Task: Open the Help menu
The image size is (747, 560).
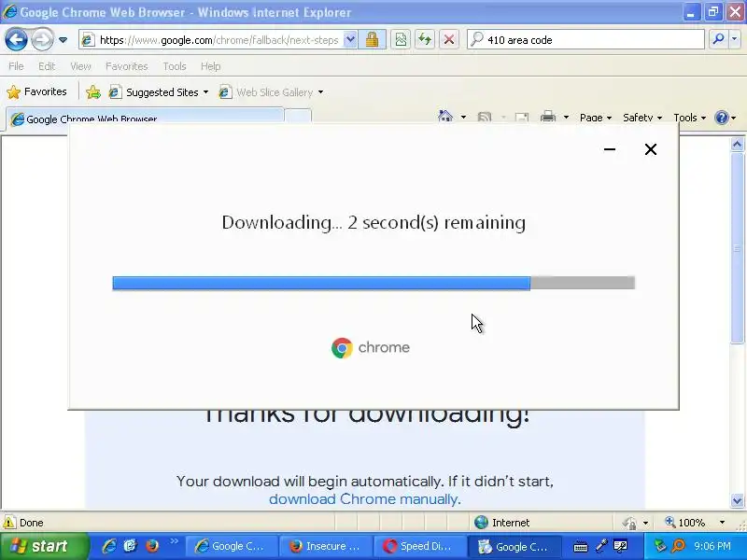Action: pos(211,66)
